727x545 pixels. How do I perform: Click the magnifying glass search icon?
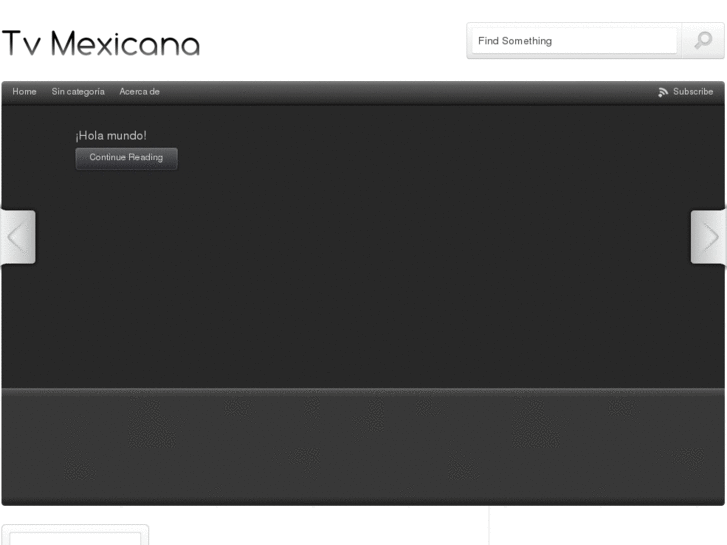[x=703, y=41]
